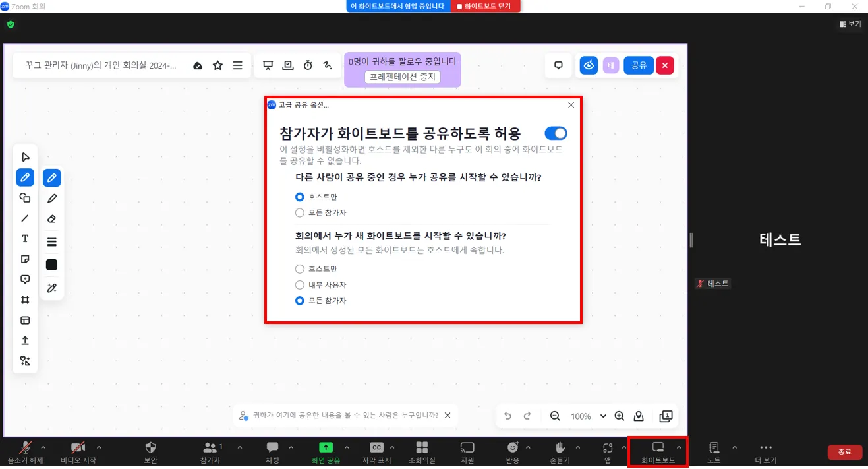Expand options arrow next to 자막 표시
Screen dimensions: 868x469
[392, 447]
